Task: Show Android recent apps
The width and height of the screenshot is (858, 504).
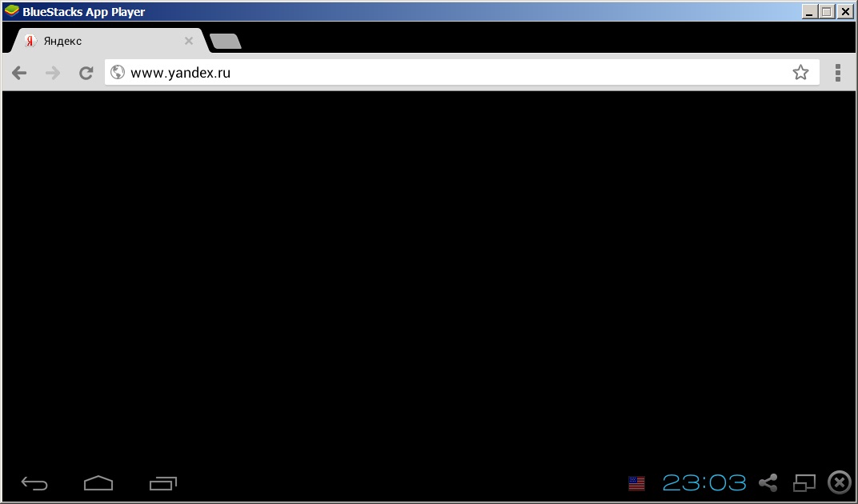Action: tap(162, 482)
